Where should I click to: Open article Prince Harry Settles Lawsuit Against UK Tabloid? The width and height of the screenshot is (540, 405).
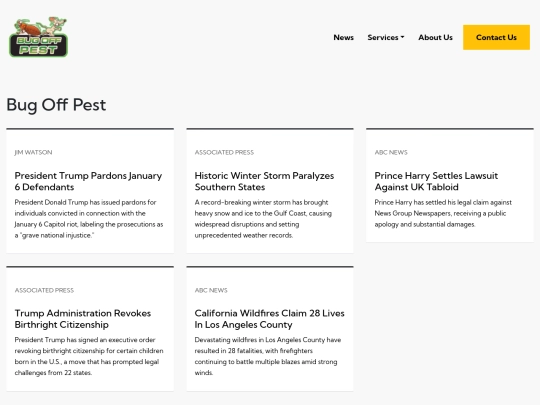(x=436, y=181)
